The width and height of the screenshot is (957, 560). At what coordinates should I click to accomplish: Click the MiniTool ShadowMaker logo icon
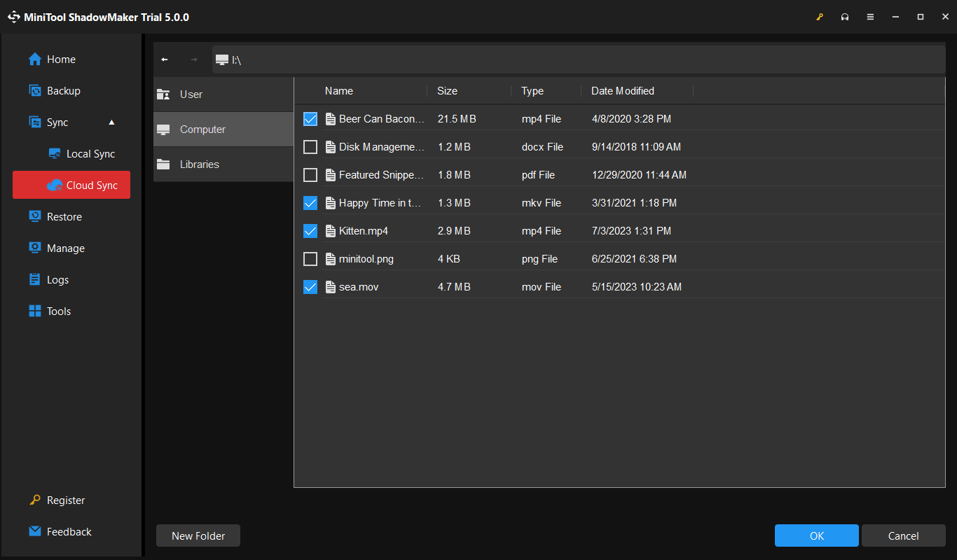(x=14, y=17)
